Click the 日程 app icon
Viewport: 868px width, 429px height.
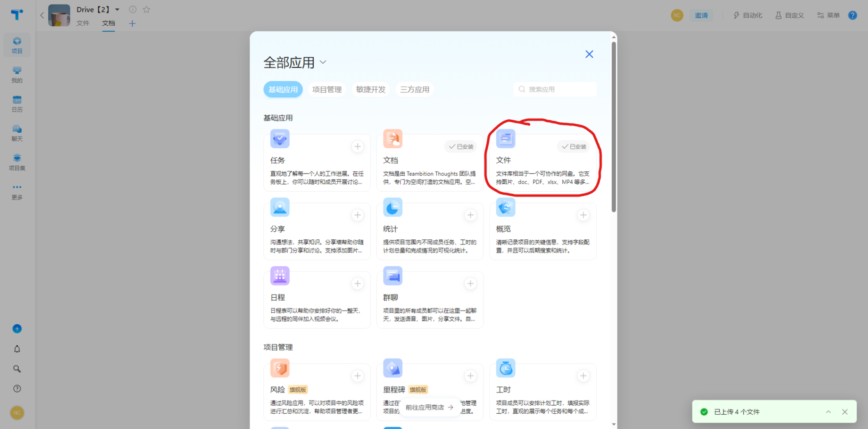pyautogui.click(x=280, y=276)
